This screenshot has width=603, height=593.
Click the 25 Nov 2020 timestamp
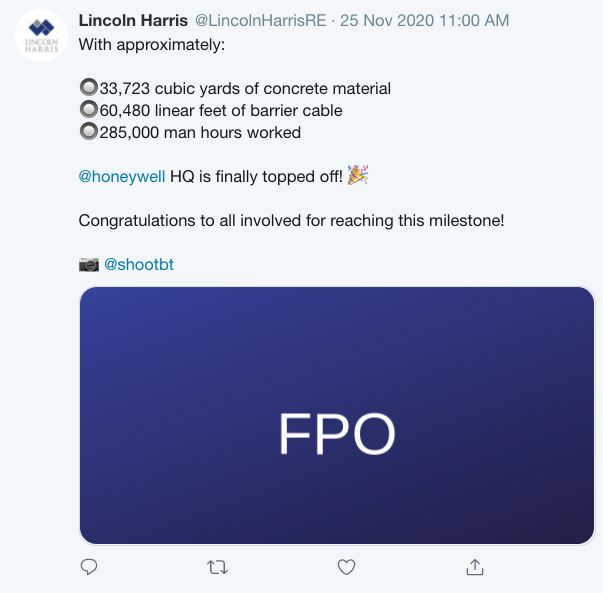[x=427, y=21]
